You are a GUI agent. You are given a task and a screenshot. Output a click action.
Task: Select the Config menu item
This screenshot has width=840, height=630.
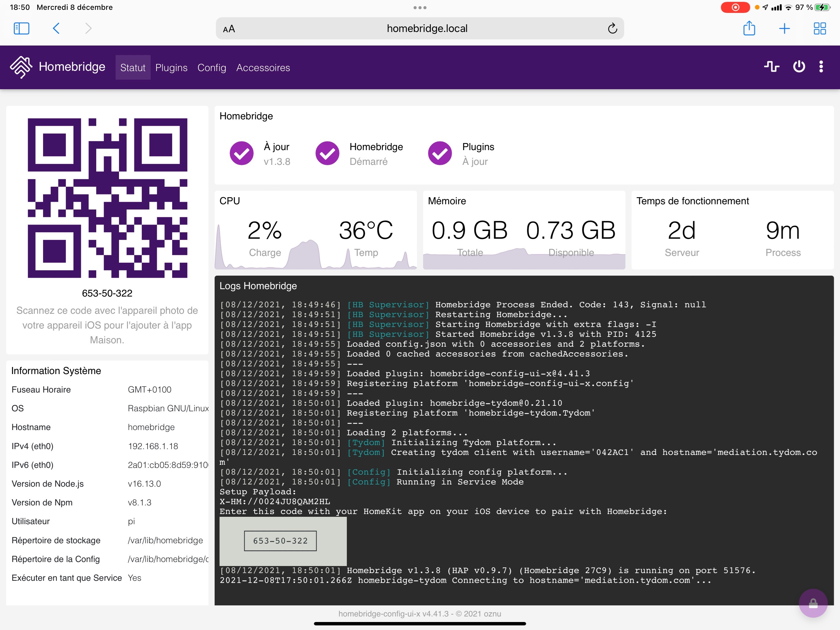(212, 68)
